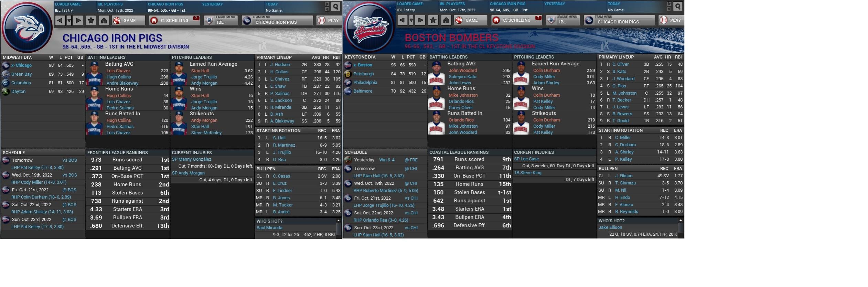
Task: Open Dayton team link
Action: 18,92
